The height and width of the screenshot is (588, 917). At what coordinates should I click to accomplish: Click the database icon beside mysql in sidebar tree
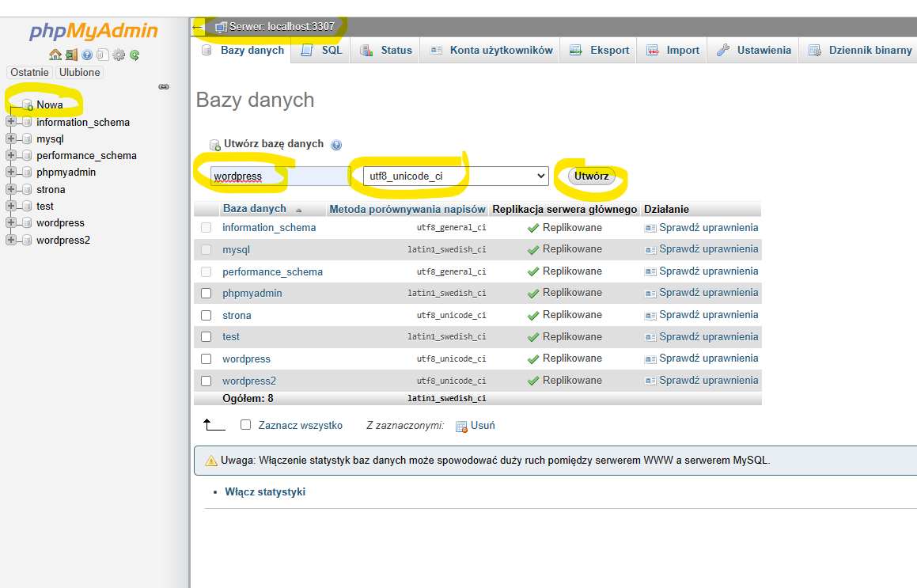[27, 139]
